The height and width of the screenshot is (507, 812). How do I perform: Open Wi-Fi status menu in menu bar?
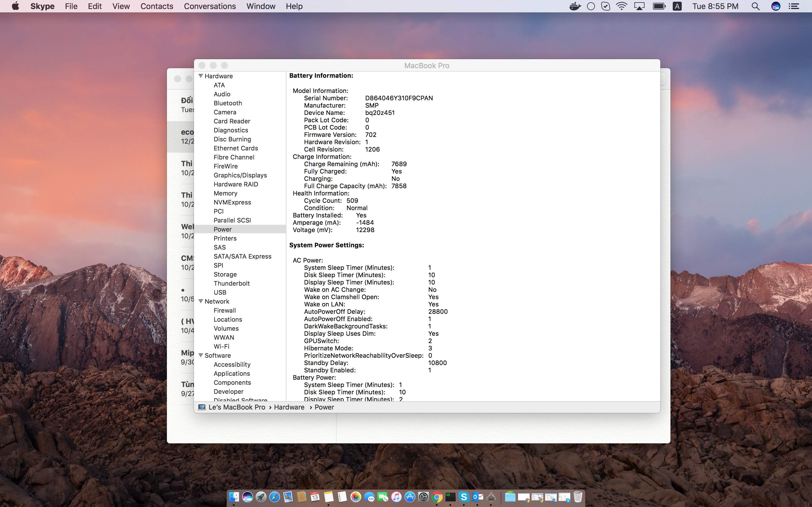coord(621,6)
